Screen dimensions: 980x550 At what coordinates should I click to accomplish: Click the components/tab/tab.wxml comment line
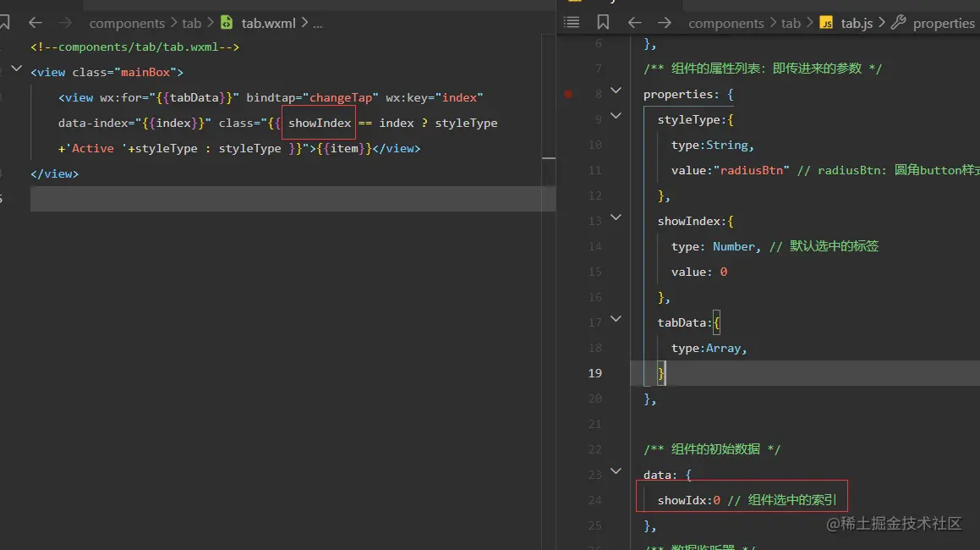[134, 47]
